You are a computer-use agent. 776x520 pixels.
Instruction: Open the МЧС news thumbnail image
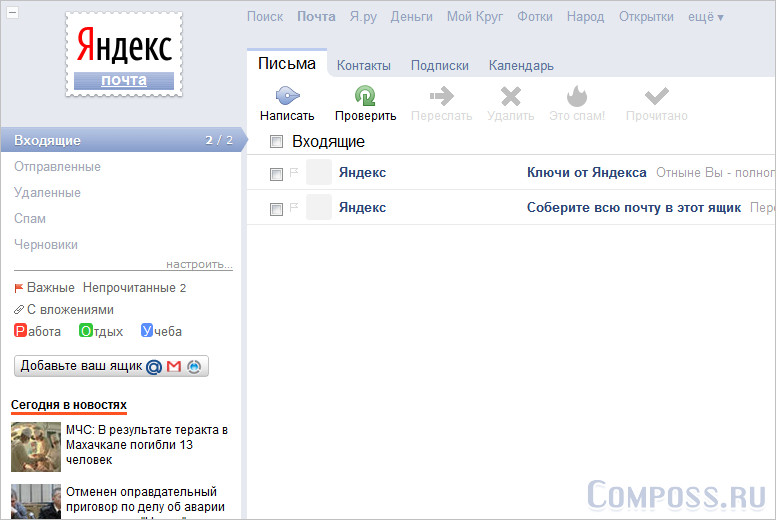point(36,446)
